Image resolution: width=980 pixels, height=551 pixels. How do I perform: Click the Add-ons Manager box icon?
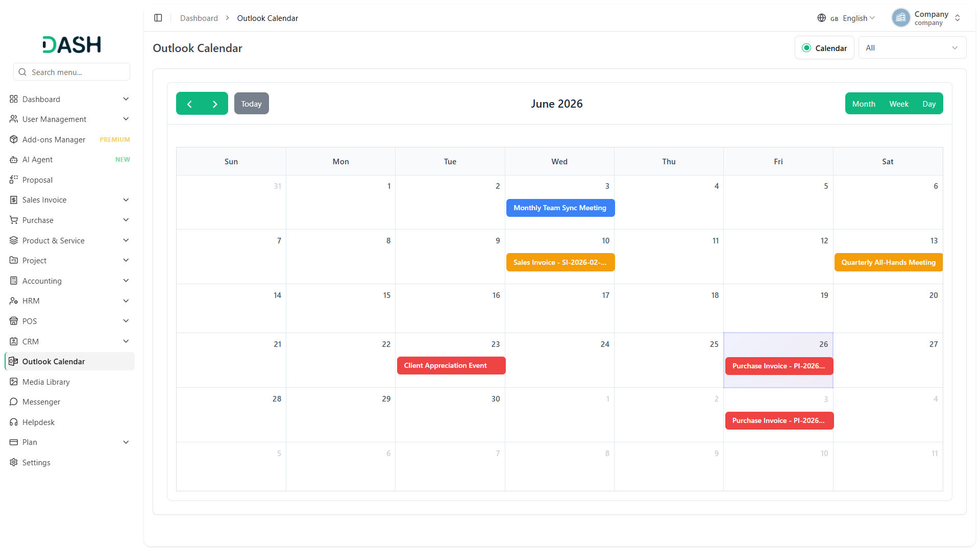click(x=14, y=139)
